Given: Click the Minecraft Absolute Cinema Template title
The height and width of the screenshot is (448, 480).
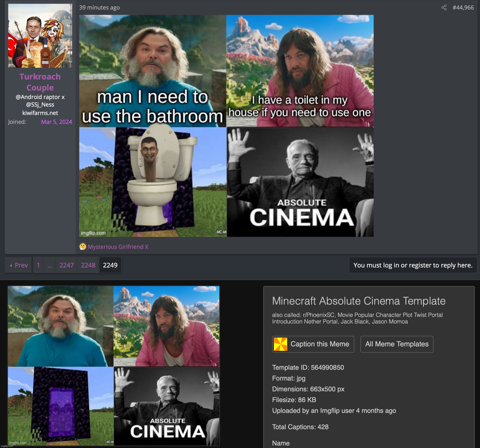Looking at the screenshot, I should point(358,301).
